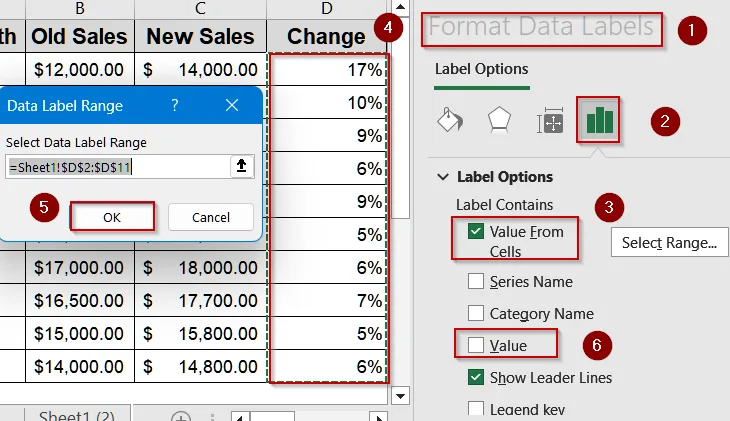The width and height of the screenshot is (730, 421).
Task: Enable the Category Name checkbox
Action: [476, 313]
